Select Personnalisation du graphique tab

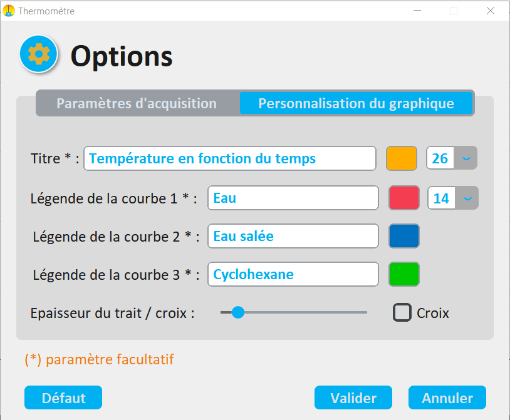click(356, 103)
